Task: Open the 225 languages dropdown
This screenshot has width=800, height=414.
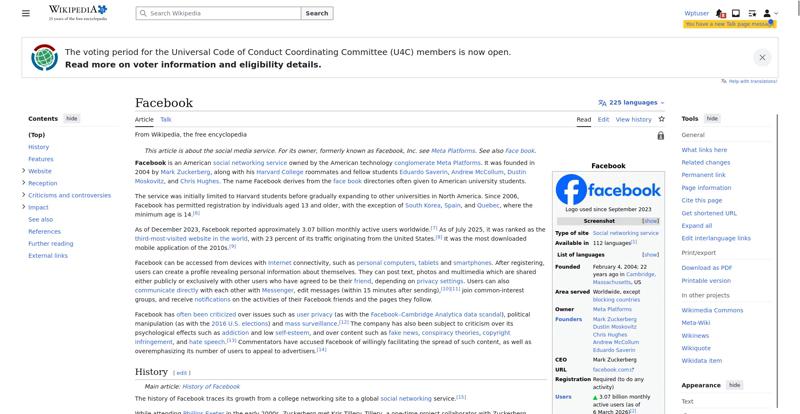Action: (x=631, y=103)
